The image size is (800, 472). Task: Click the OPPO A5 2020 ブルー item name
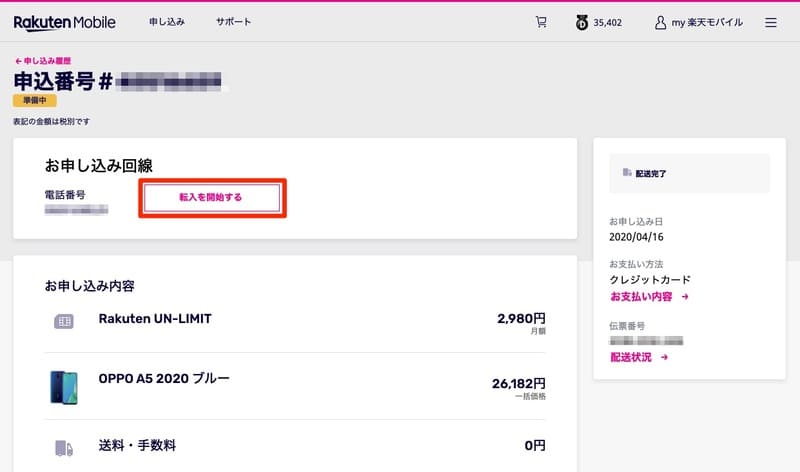(x=164, y=378)
